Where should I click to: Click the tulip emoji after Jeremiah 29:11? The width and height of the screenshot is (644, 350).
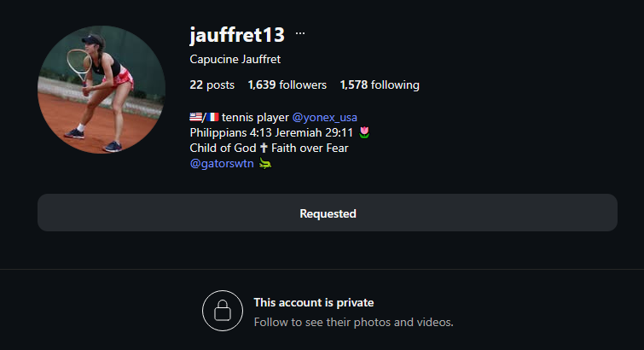[364, 132]
